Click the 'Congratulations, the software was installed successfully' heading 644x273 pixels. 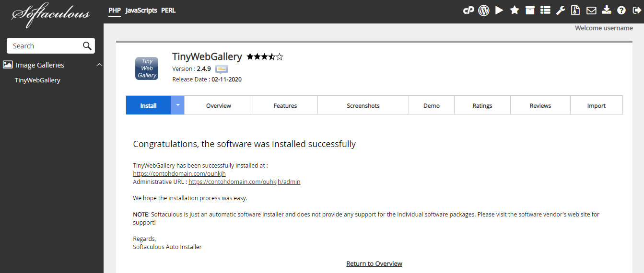tap(244, 144)
